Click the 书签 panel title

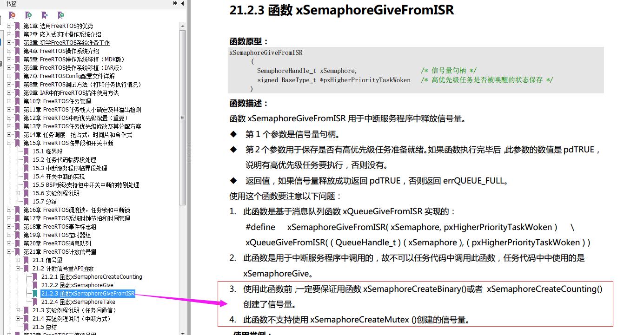click(x=10, y=3)
